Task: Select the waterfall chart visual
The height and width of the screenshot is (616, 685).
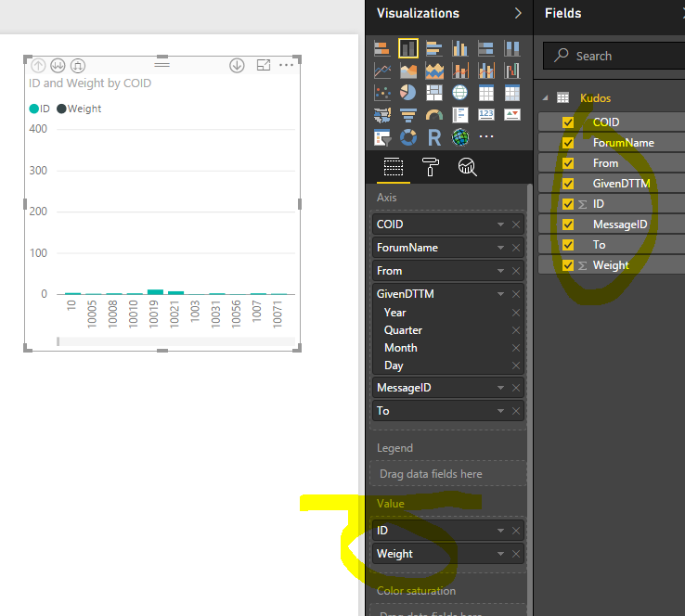Action: [511, 71]
